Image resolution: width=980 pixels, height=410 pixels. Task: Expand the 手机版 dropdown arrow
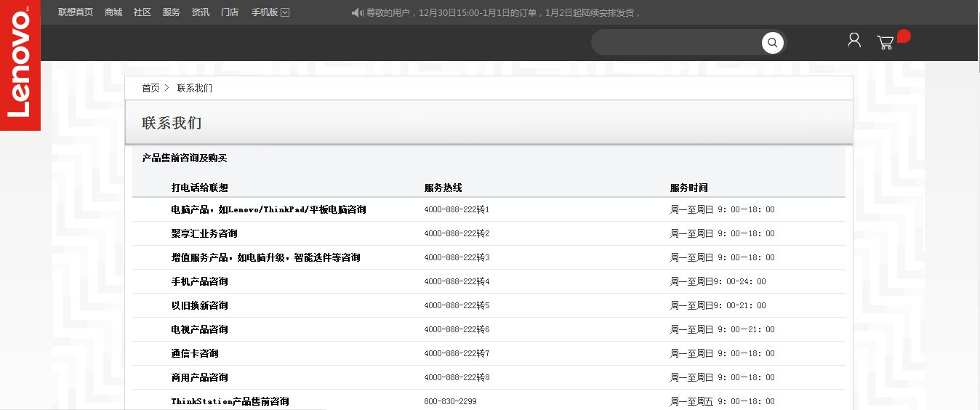point(285,12)
